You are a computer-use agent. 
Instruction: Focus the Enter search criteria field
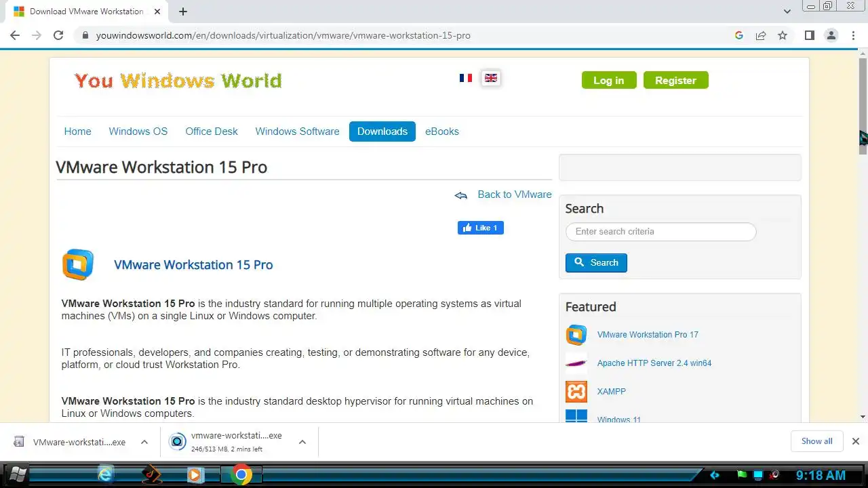[x=660, y=232]
